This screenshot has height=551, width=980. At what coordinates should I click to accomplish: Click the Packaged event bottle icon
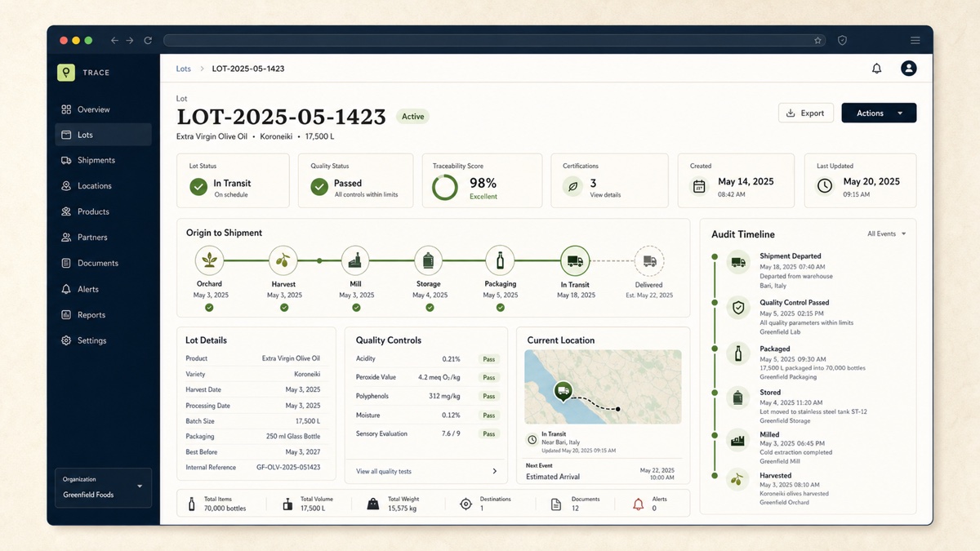(x=738, y=353)
